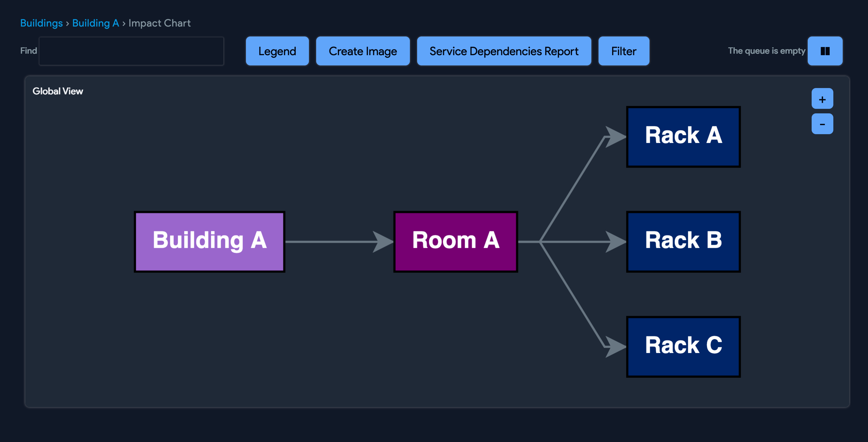This screenshot has height=442, width=868.
Task: Select the Room A node
Action: (455, 242)
